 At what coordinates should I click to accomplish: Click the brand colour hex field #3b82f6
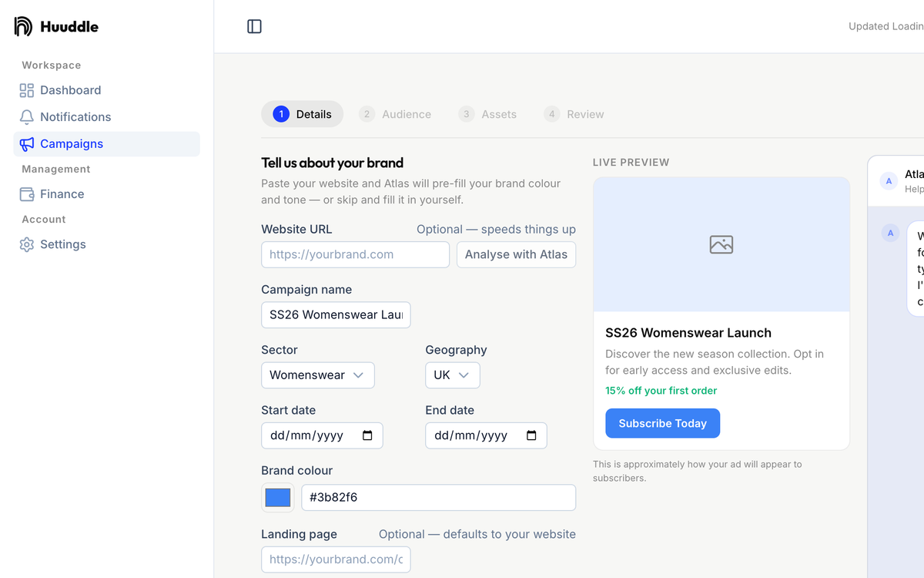(438, 497)
